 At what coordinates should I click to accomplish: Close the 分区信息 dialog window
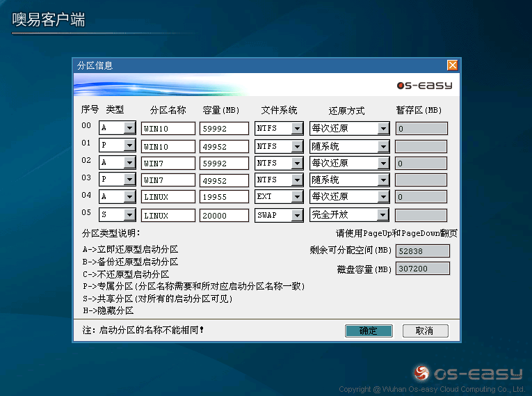tap(452, 65)
